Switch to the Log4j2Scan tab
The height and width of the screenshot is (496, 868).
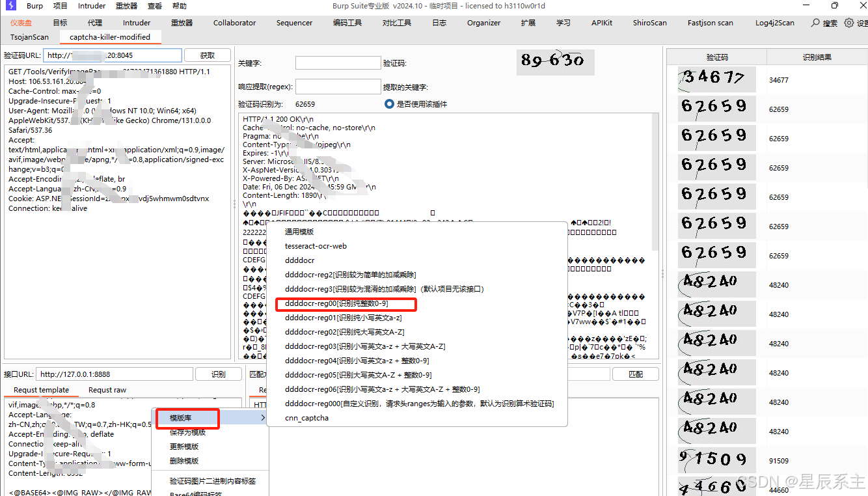(774, 23)
